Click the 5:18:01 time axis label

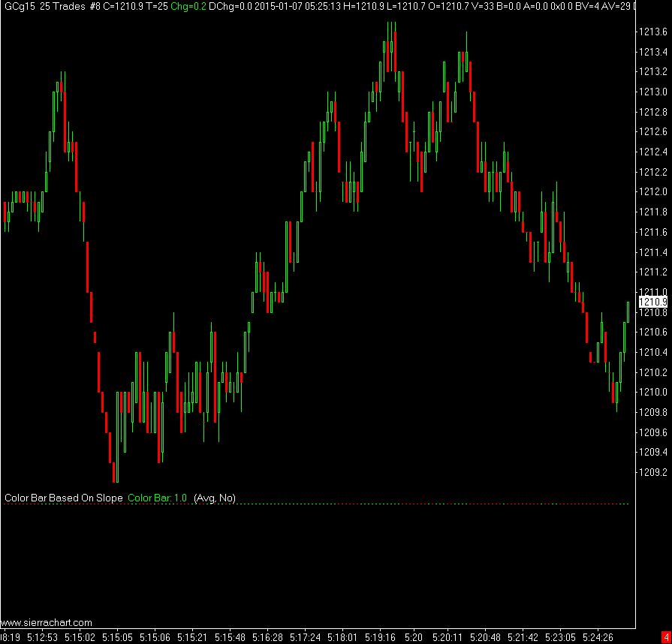342,637
